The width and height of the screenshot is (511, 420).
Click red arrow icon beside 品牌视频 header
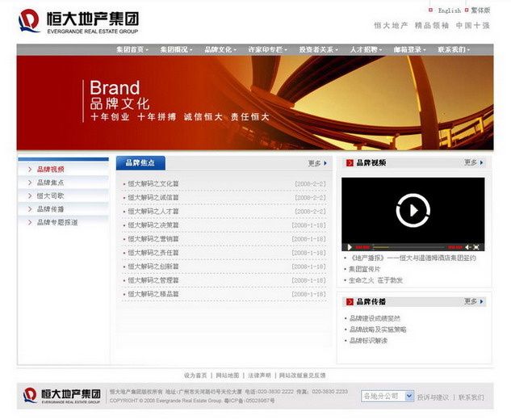click(350, 162)
